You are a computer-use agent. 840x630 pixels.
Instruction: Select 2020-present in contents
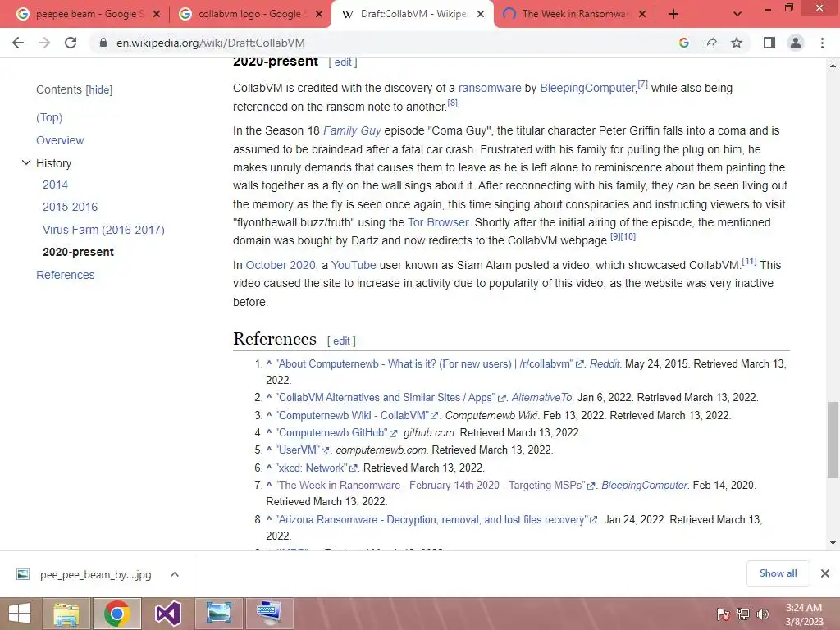pos(78,253)
